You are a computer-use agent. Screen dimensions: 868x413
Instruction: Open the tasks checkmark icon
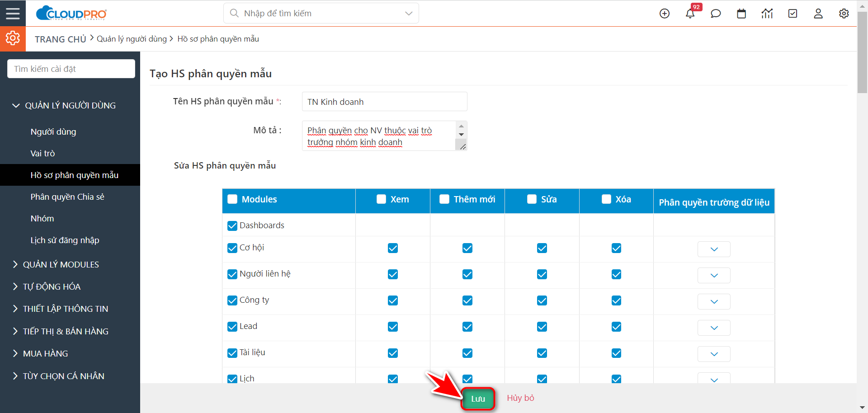point(793,14)
